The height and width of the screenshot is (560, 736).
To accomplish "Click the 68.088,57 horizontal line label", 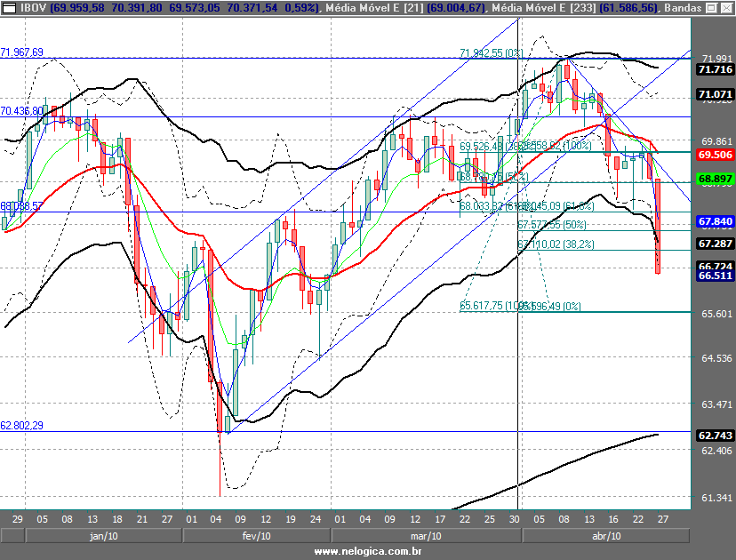I will tap(21, 206).
